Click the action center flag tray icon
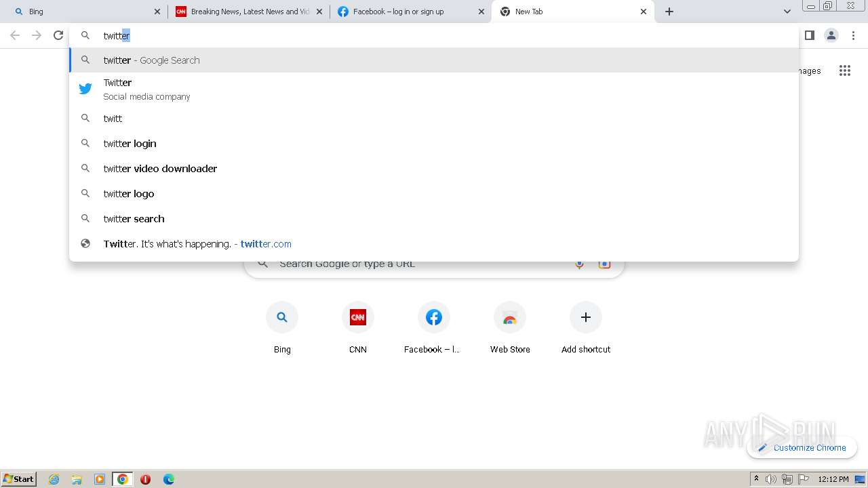868x488 pixels. tap(804, 479)
